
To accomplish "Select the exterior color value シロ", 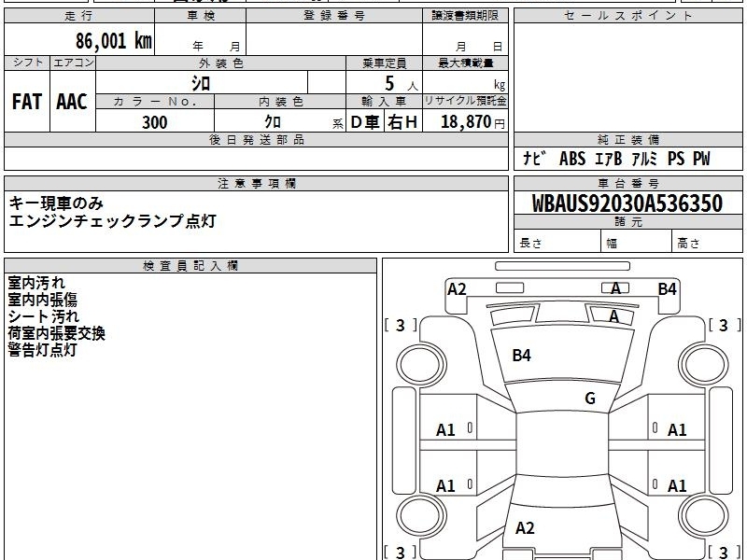I will click(201, 83).
